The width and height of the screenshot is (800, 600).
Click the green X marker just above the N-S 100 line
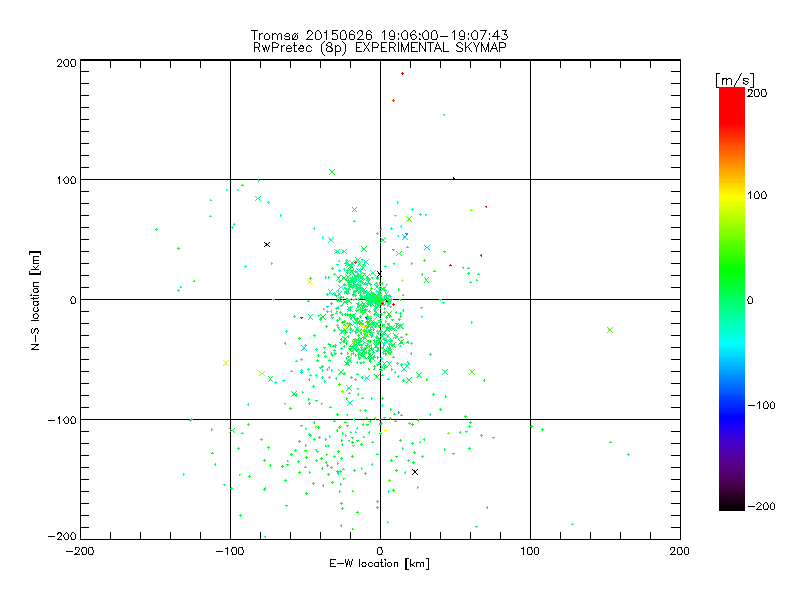click(x=332, y=172)
